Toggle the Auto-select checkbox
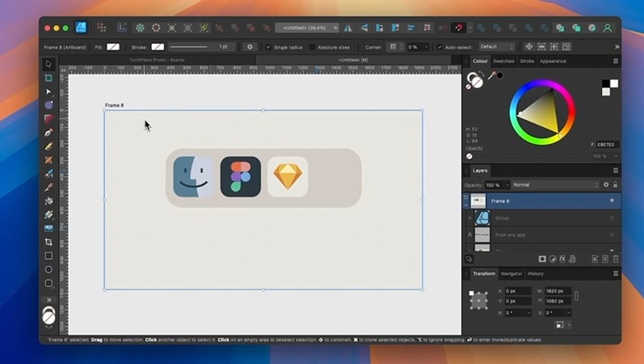Image resolution: width=644 pixels, height=364 pixels. (x=440, y=47)
